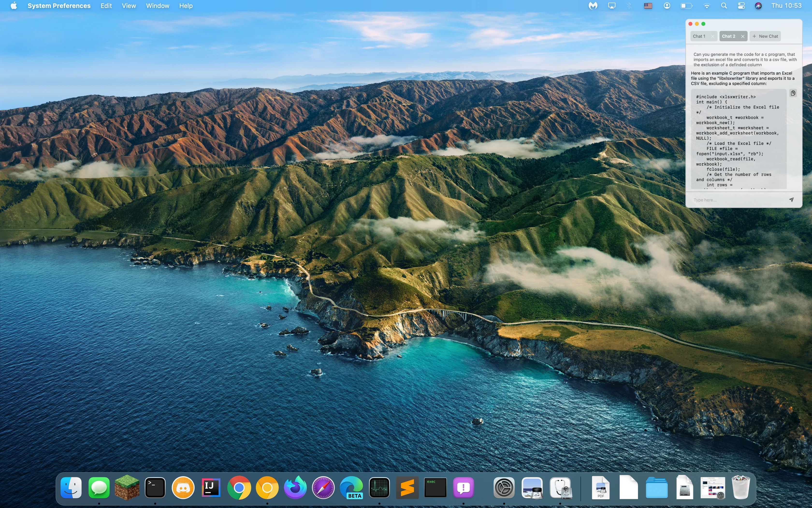This screenshot has height=508, width=812.
Task: Open System Preferences from the Dock
Action: click(504, 487)
